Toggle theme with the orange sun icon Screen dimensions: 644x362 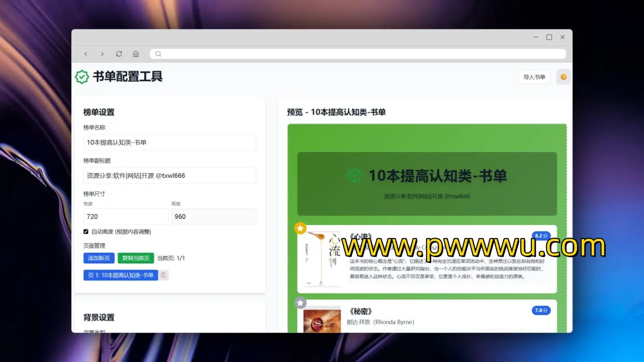[x=563, y=77]
